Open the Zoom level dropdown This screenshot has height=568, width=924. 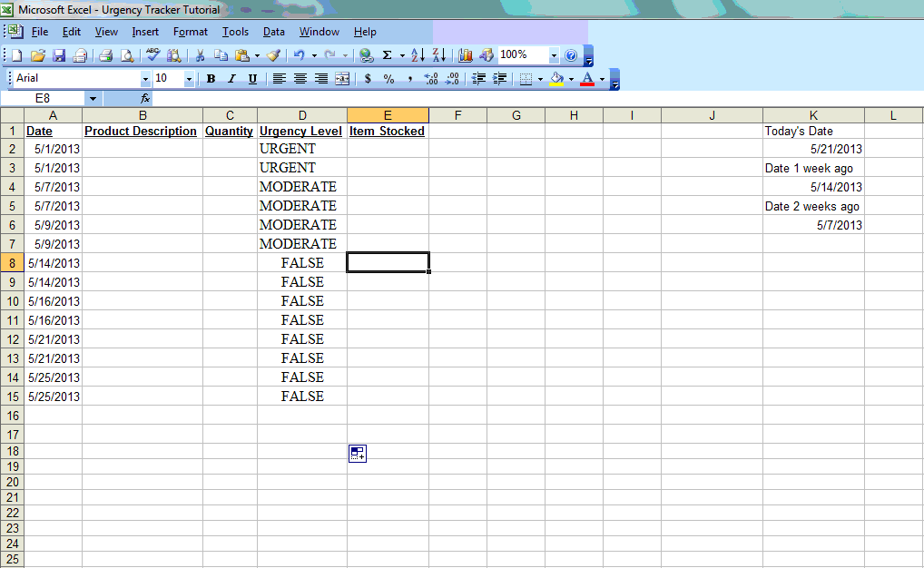point(553,54)
